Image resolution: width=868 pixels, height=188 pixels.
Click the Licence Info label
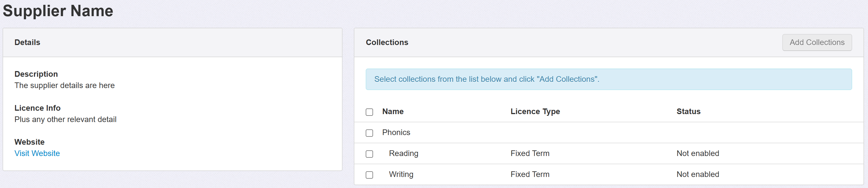(37, 108)
